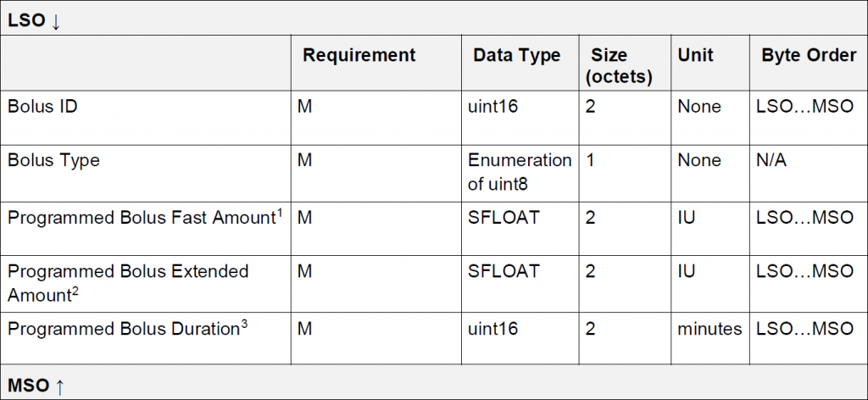Click the Unit column header
The width and height of the screenshot is (868, 400).
[x=696, y=55]
